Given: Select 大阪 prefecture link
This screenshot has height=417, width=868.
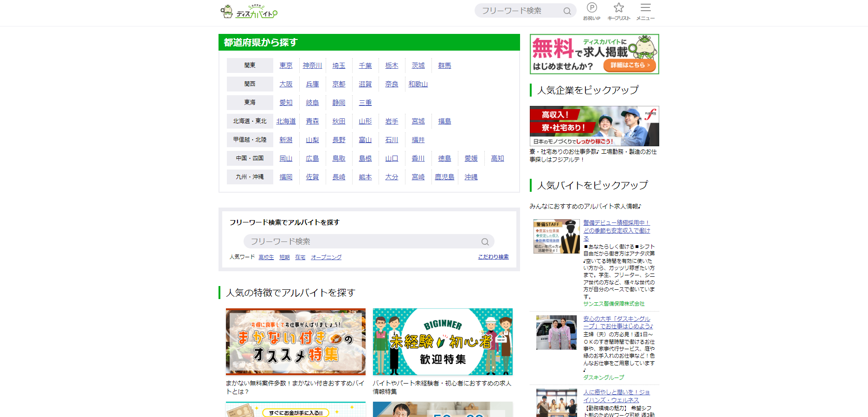Looking at the screenshot, I should point(286,84).
